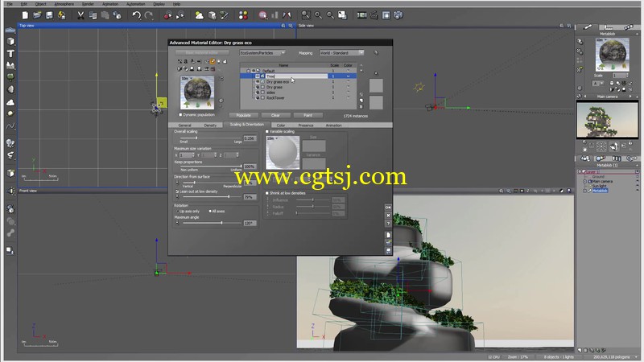Click the Cut scissors icon
Image resolution: width=644 pixels, height=362 pixels.
pos(81,15)
